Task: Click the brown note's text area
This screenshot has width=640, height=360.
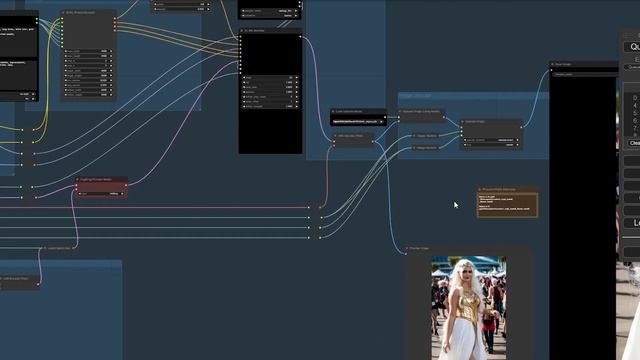Action: coord(507,205)
